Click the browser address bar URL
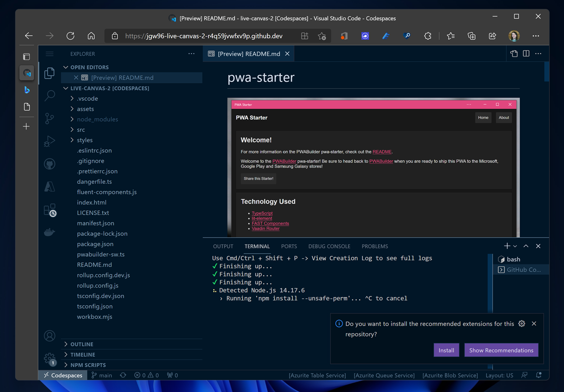Viewport: 564px width, 392px height. click(203, 36)
